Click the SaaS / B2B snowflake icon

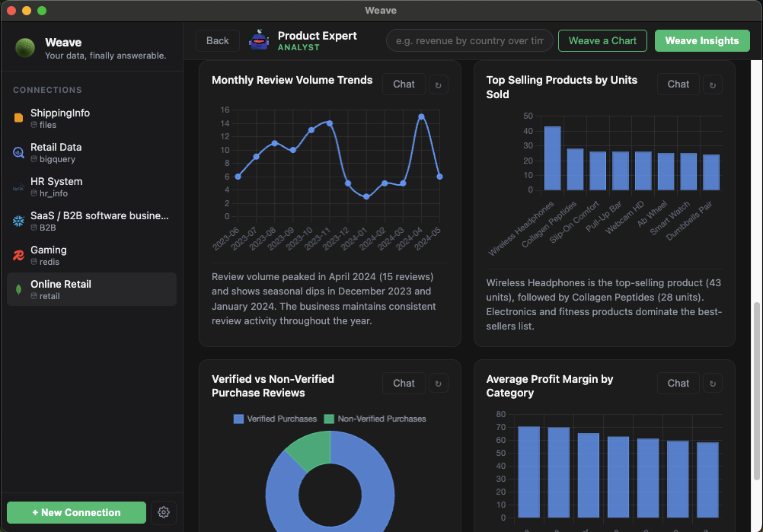[18, 221]
